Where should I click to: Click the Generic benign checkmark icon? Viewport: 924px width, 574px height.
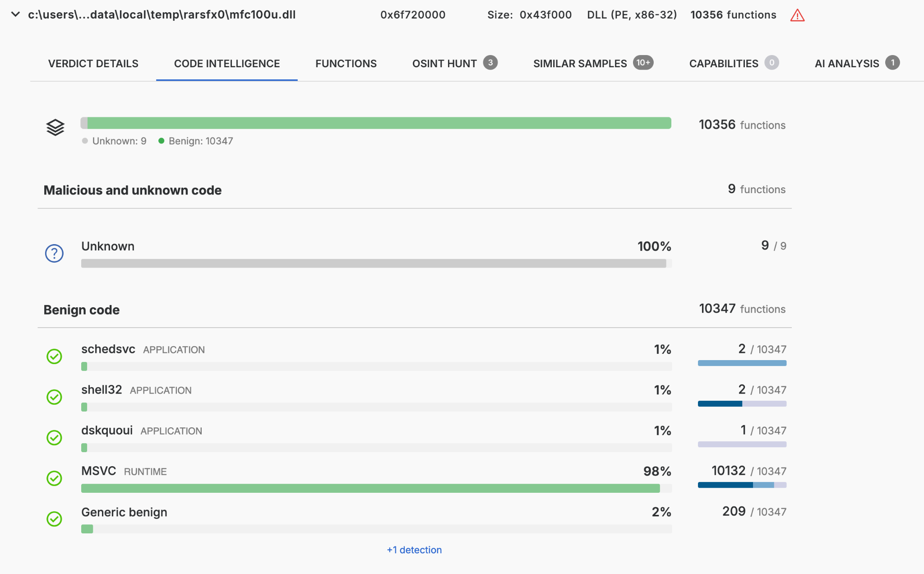click(x=54, y=519)
